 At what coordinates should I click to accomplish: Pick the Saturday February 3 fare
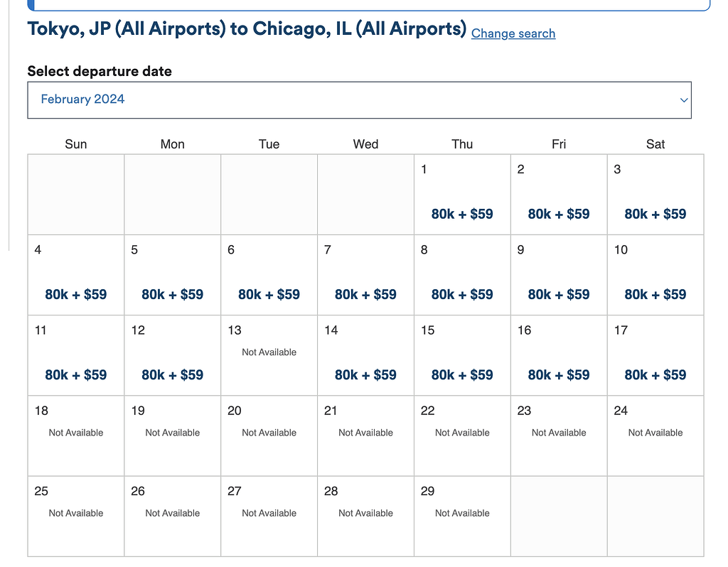click(x=655, y=214)
